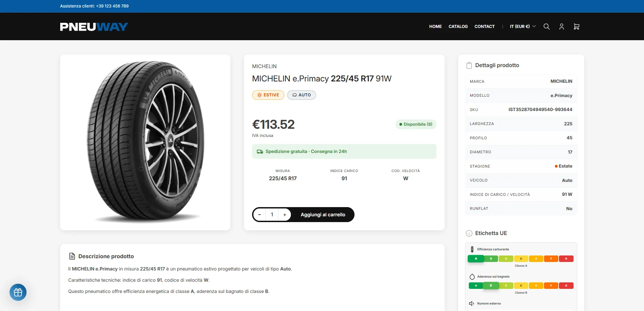Expand the IT (EUR €) currency selector
The image size is (644, 311).
pos(523,27)
